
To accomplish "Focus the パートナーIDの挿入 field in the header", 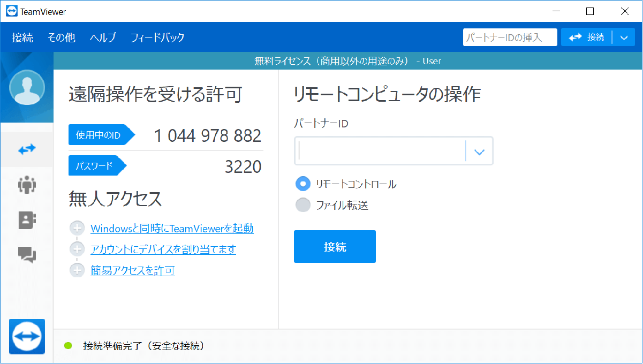I will pyautogui.click(x=510, y=37).
